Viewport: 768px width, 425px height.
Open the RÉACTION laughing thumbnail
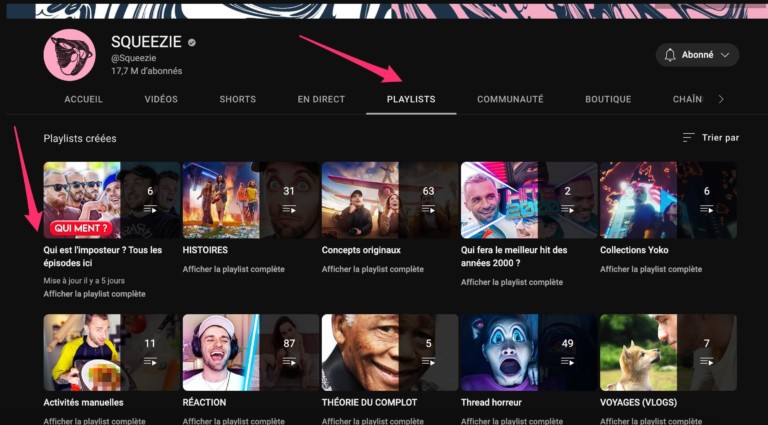251,353
